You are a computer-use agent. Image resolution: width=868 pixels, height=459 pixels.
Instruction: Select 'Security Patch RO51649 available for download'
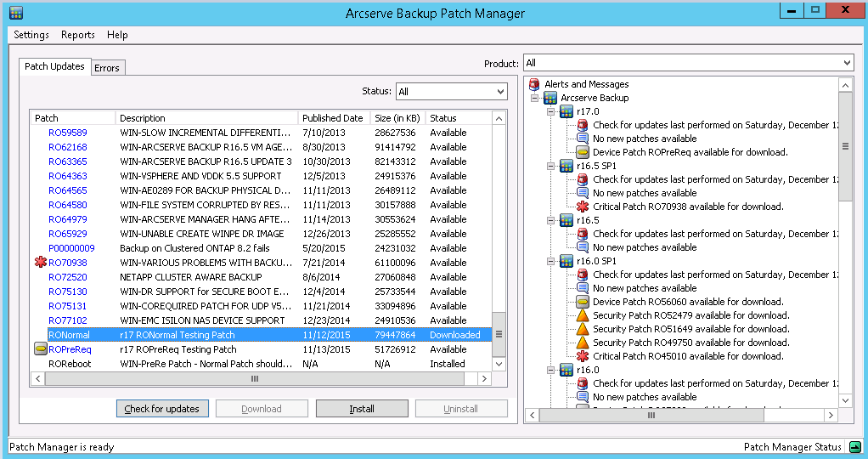pyautogui.click(x=690, y=329)
